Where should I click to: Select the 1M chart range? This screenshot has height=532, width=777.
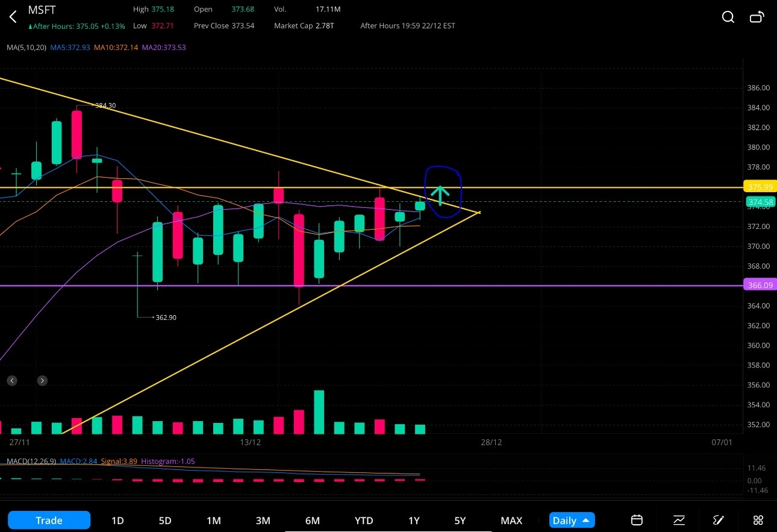(x=214, y=521)
